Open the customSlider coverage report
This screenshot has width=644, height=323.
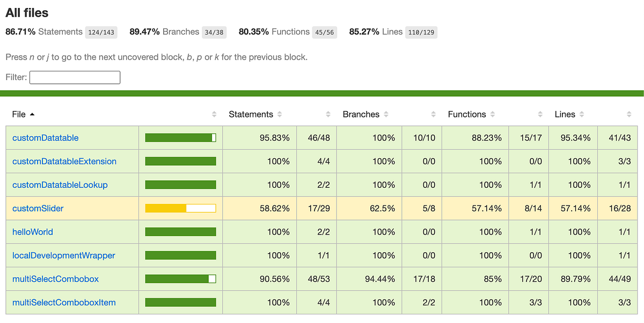point(38,209)
